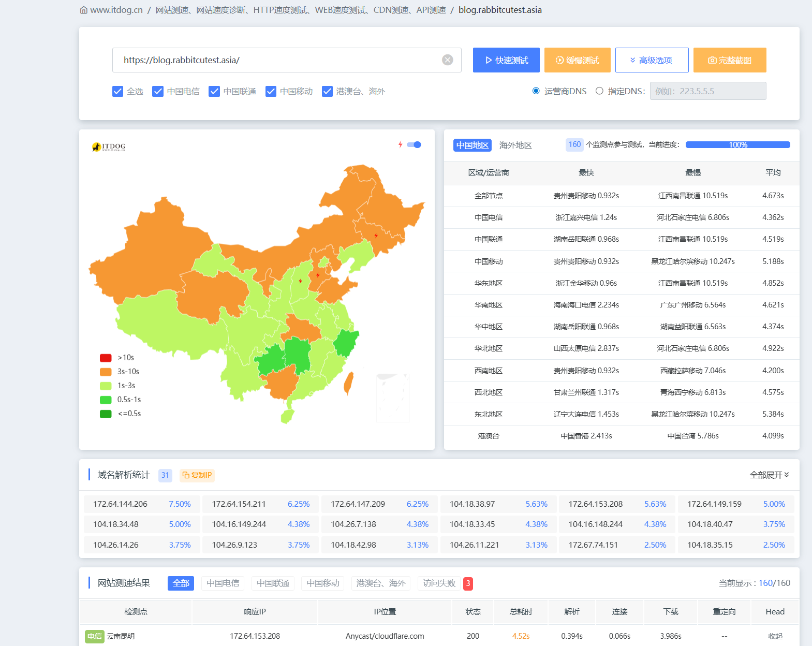Uncheck the 港澳台、海外 checkbox
Image resolution: width=812 pixels, height=646 pixels.
(327, 92)
